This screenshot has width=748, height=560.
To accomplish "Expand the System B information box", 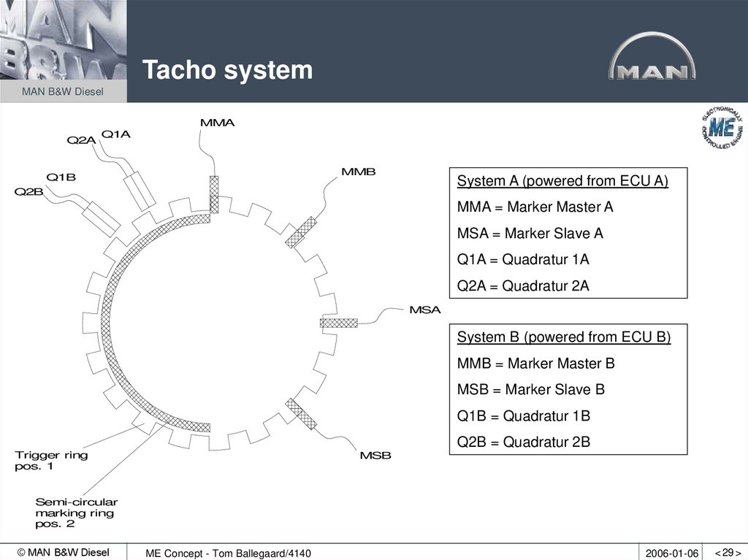I will pos(568,389).
